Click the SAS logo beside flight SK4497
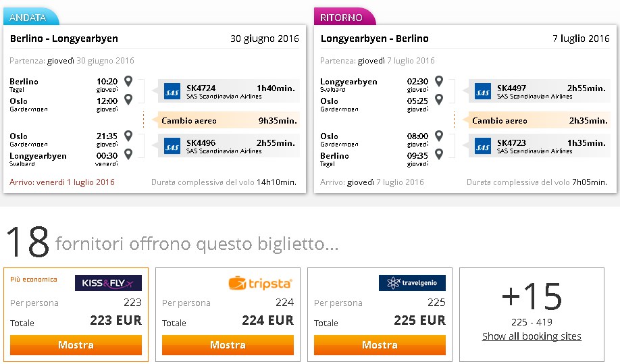Image resolution: width=620 pixels, height=364 pixels. 483,91
